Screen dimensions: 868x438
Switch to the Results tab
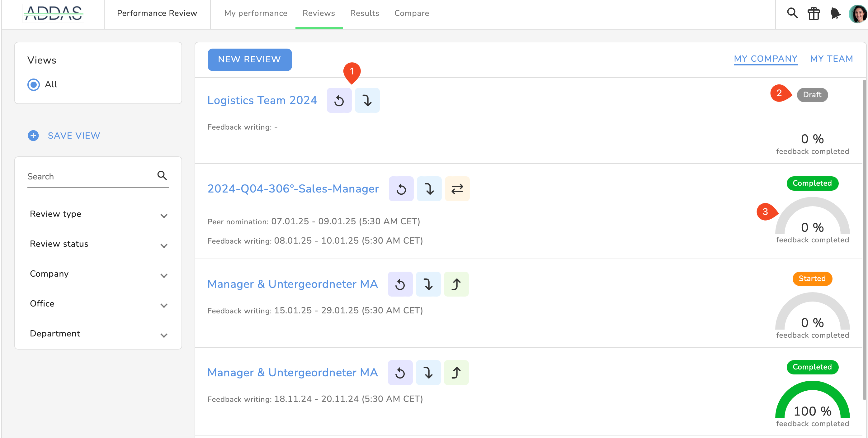tap(364, 13)
